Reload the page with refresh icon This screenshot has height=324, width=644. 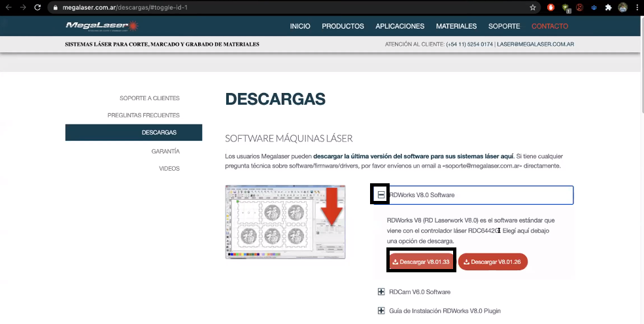[37, 7]
